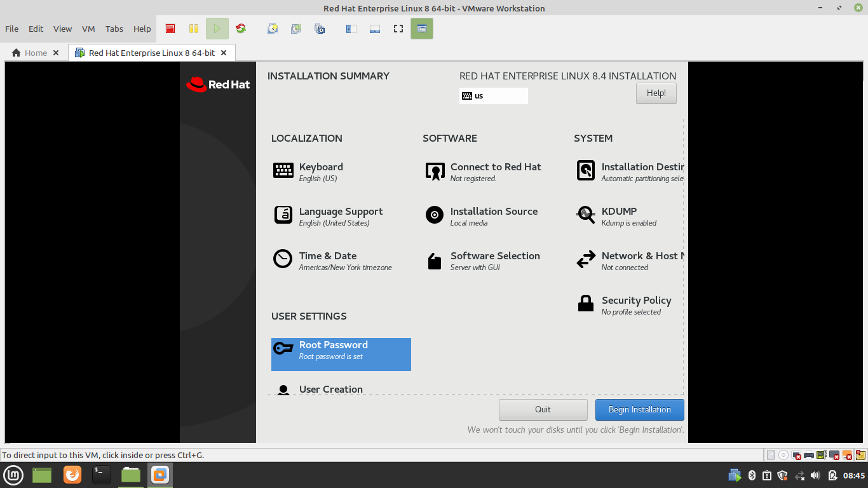Open Connect to Red Hat registration
The image size is (868, 488).
pyautogui.click(x=492, y=172)
